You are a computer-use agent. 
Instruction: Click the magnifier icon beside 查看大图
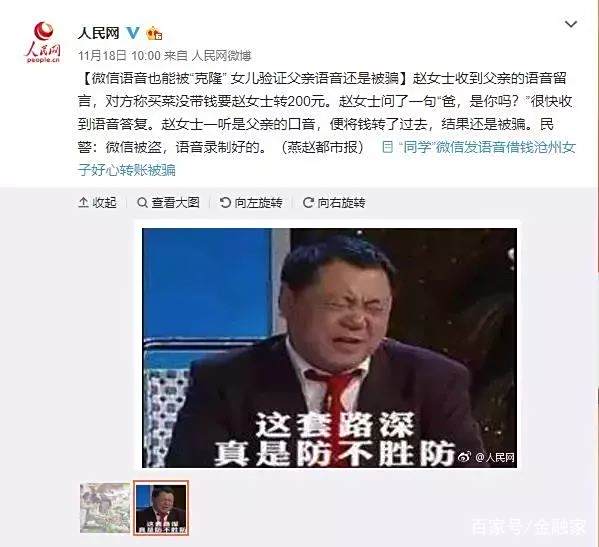pyautogui.click(x=142, y=202)
